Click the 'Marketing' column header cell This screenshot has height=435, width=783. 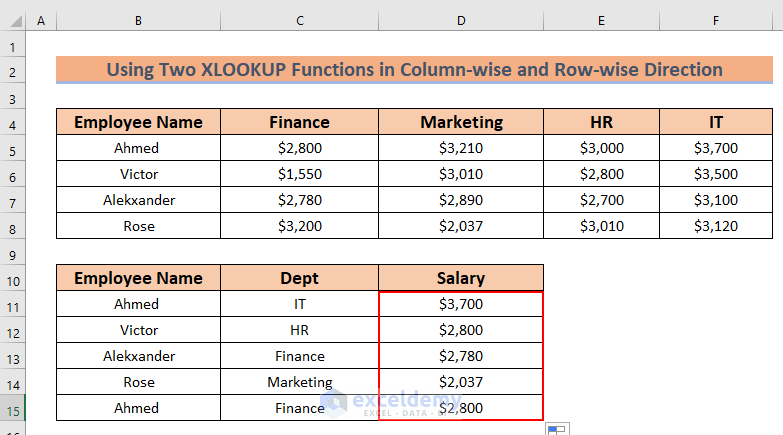click(461, 122)
